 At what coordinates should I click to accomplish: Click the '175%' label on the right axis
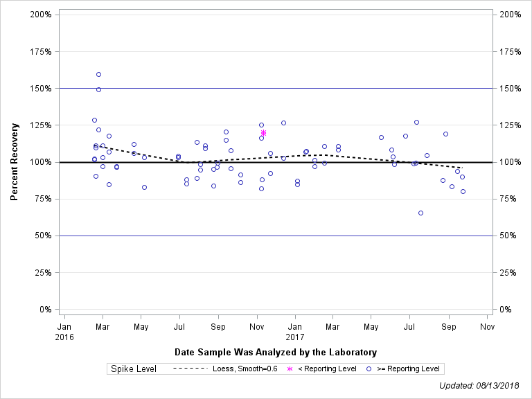pos(511,51)
